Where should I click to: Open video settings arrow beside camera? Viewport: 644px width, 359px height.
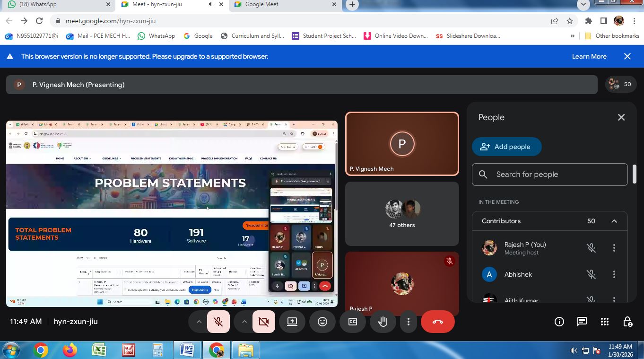(244, 322)
